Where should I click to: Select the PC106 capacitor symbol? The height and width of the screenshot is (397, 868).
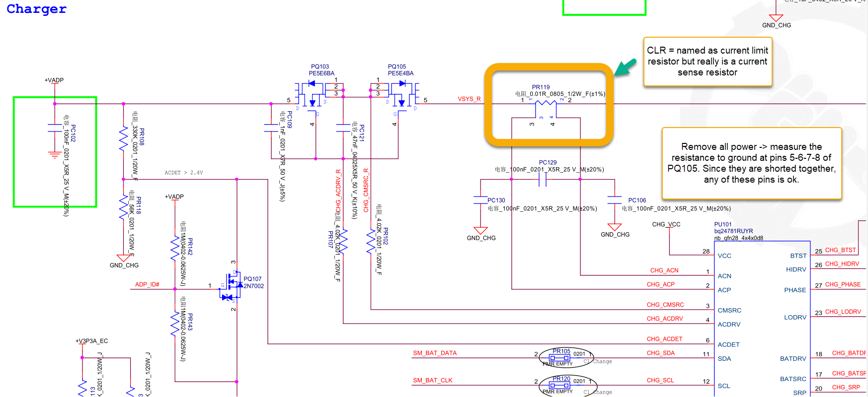tap(615, 200)
